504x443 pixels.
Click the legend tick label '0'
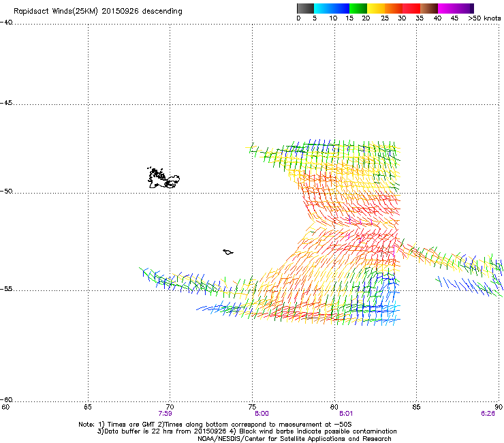tap(298, 18)
